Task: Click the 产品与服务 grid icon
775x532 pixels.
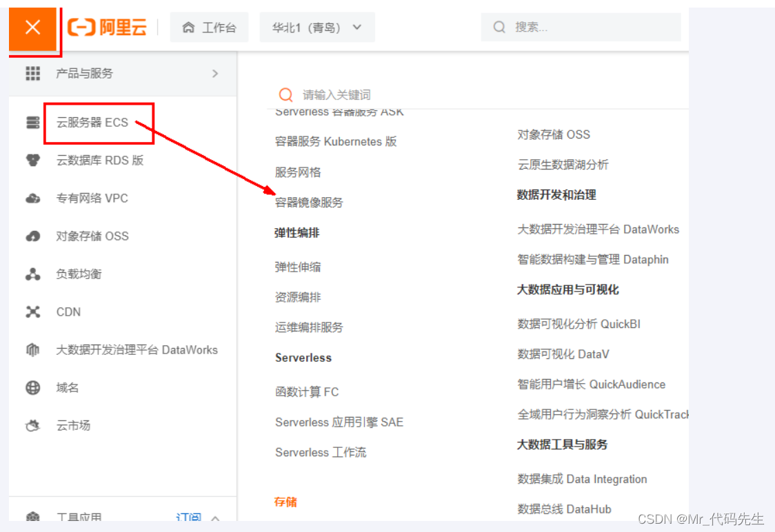Action: point(32,74)
